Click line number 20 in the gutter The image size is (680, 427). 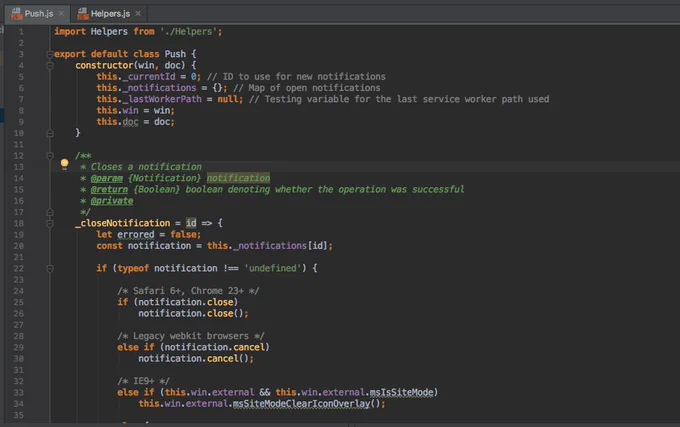[19, 246]
